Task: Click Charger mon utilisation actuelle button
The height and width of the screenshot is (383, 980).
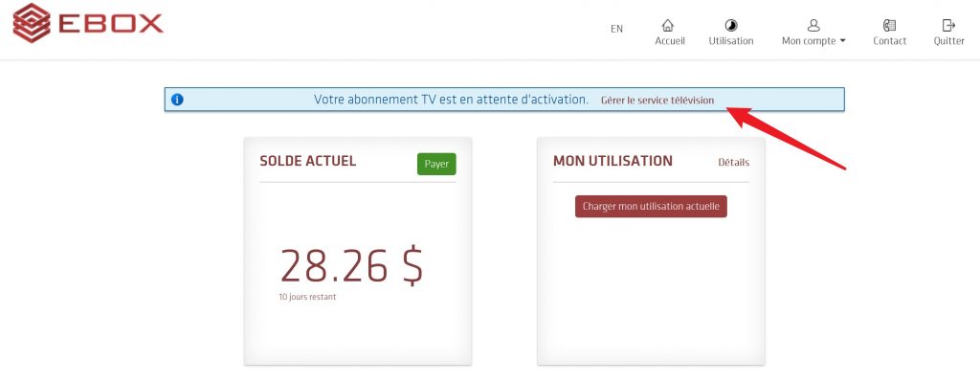Action: point(651,207)
